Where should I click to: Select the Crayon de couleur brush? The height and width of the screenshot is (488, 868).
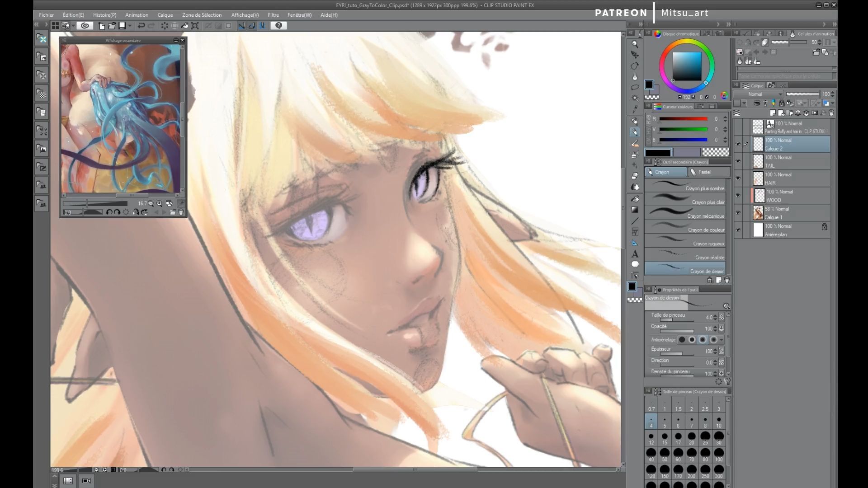[x=685, y=227]
